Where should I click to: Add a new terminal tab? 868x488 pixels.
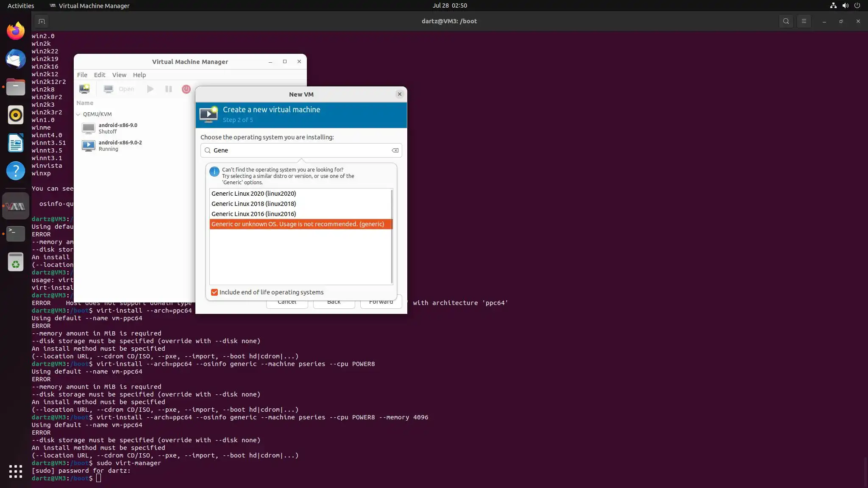point(42,21)
